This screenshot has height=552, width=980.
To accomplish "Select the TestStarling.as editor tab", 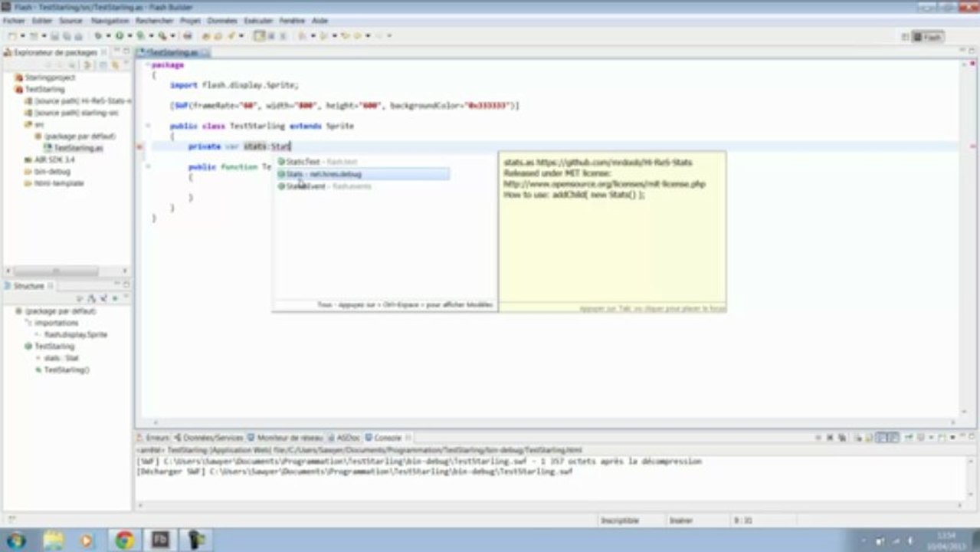I will tap(172, 52).
